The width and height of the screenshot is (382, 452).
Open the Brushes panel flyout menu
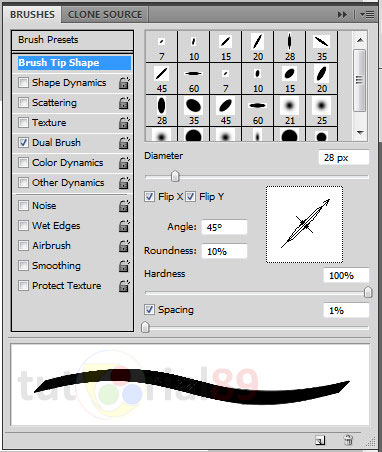tap(367, 15)
